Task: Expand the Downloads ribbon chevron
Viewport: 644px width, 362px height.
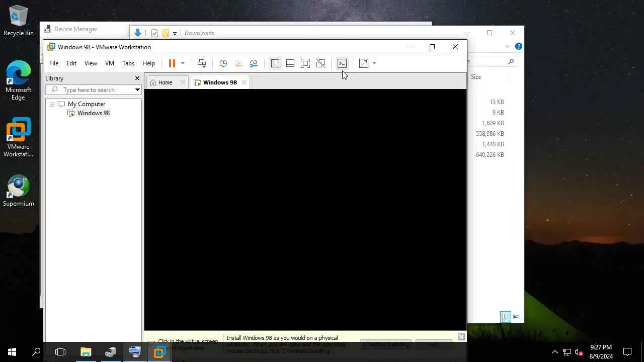Action: 507,47
